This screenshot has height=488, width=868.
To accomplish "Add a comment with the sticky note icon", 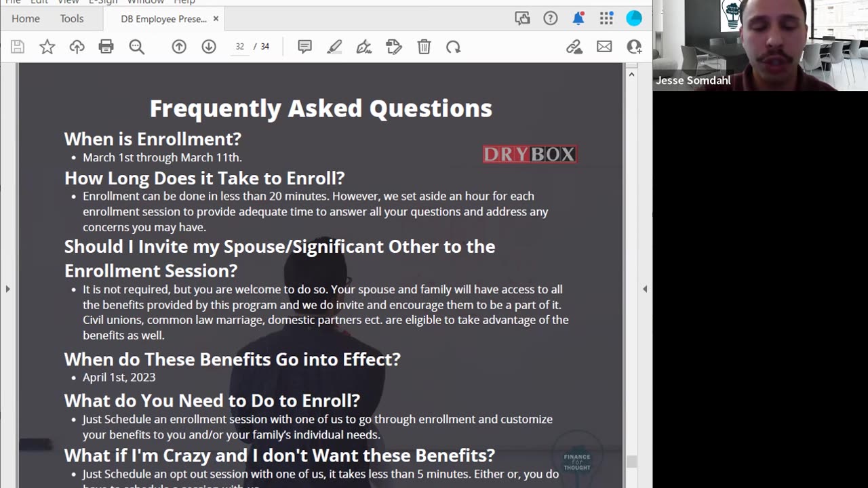I will coord(304,47).
